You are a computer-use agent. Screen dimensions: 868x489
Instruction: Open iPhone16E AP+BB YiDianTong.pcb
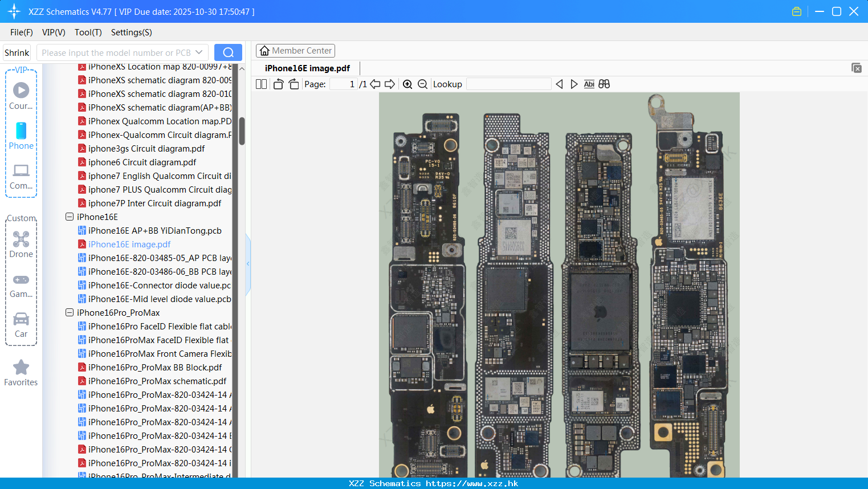155,231
